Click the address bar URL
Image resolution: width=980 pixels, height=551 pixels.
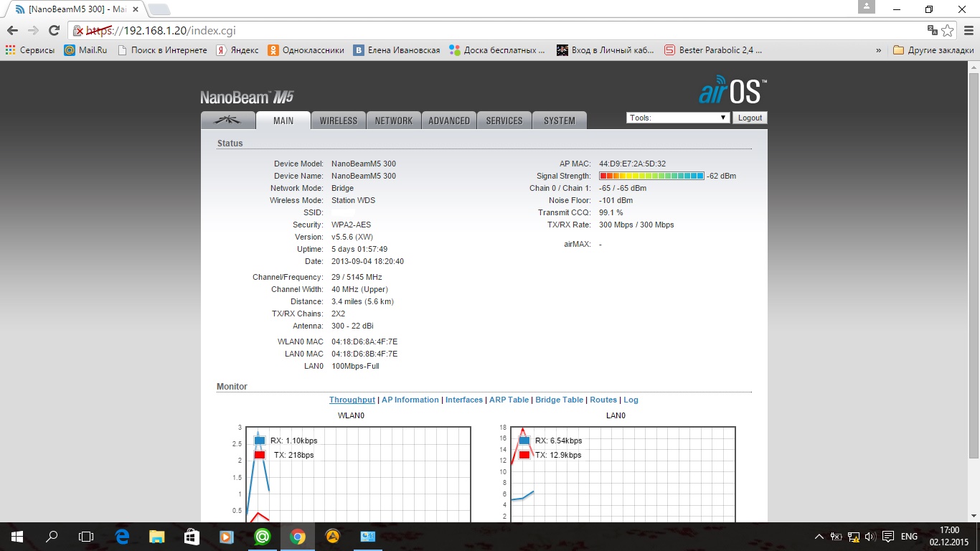(161, 31)
